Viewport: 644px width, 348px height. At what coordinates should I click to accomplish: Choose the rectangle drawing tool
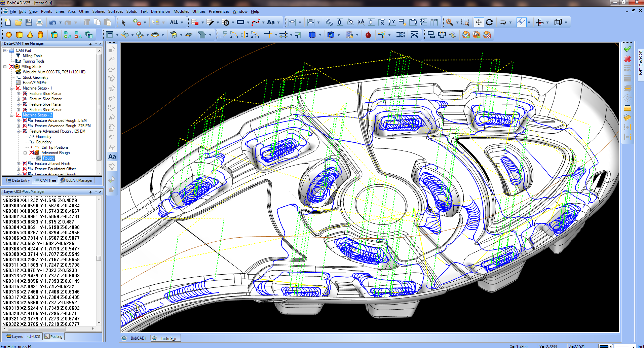pos(240,23)
